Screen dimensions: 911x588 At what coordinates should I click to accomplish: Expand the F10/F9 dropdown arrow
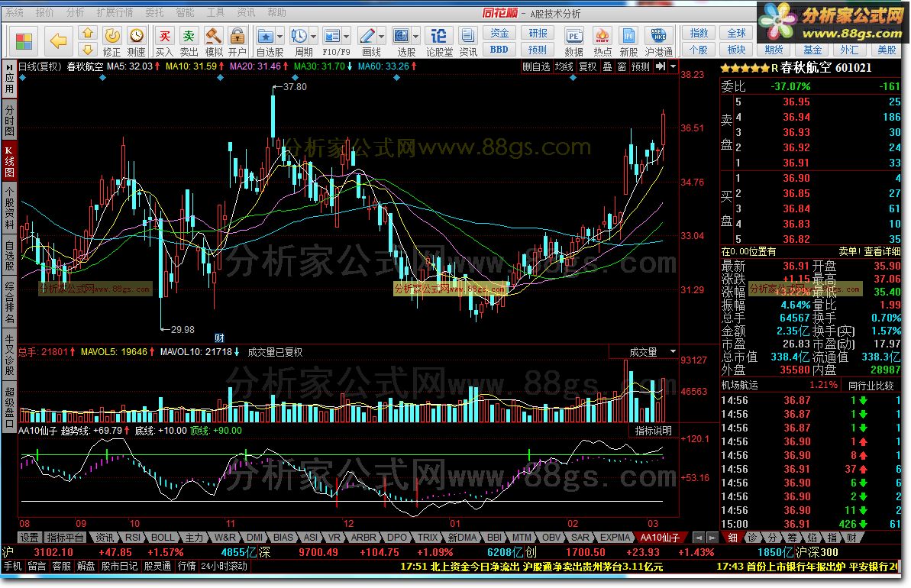click(x=346, y=37)
